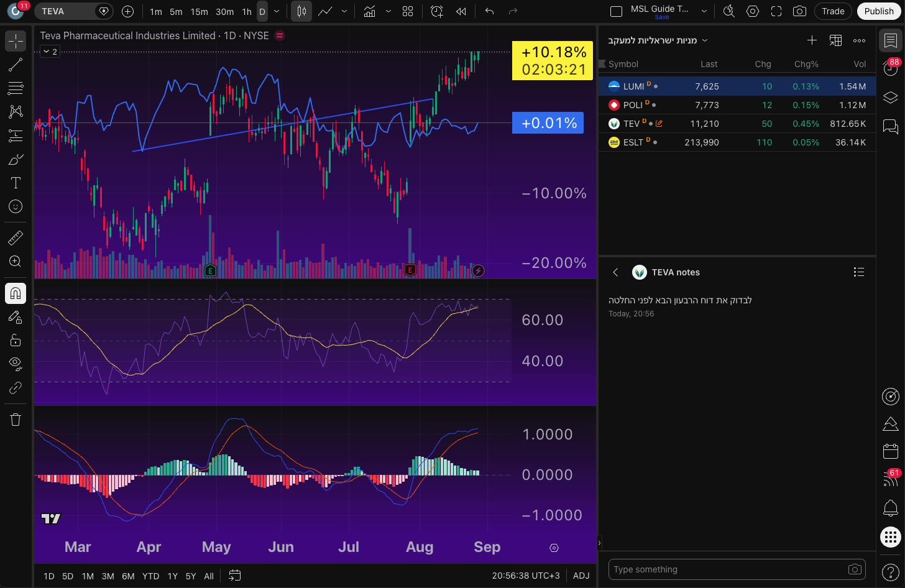Image resolution: width=905 pixels, height=588 pixels.
Task: Activate the zoom in tool
Action: (x=16, y=262)
